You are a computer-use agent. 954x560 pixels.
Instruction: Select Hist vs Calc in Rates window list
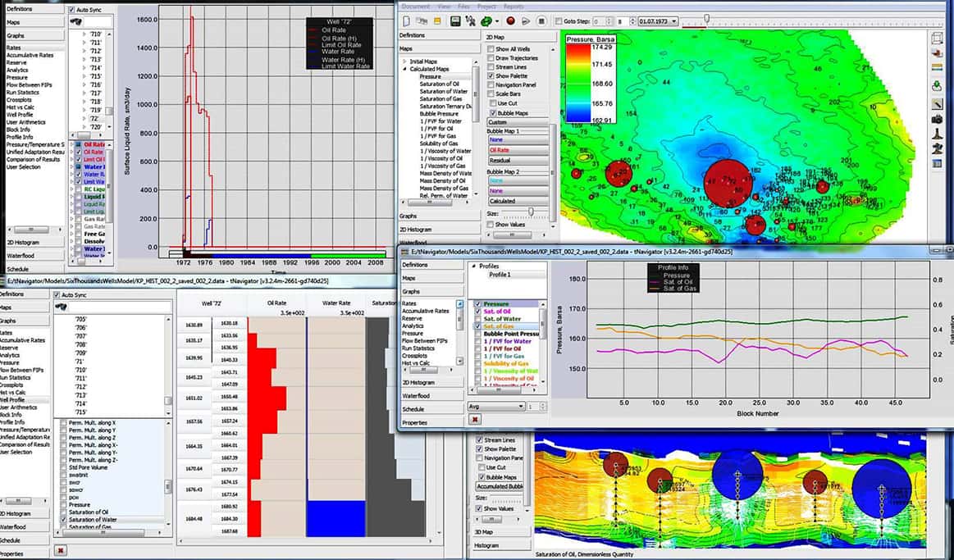pyautogui.click(x=21, y=107)
